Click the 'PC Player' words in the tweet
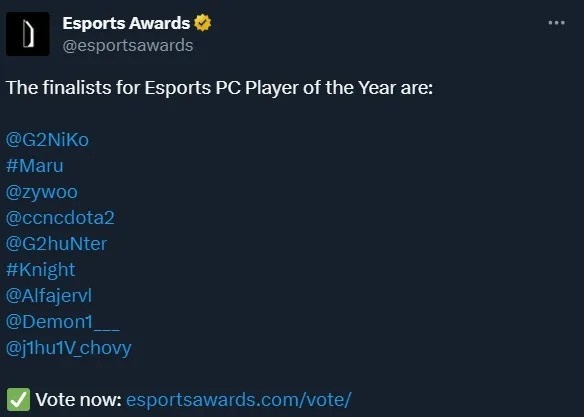The width and height of the screenshot is (584, 417). coord(257,88)
